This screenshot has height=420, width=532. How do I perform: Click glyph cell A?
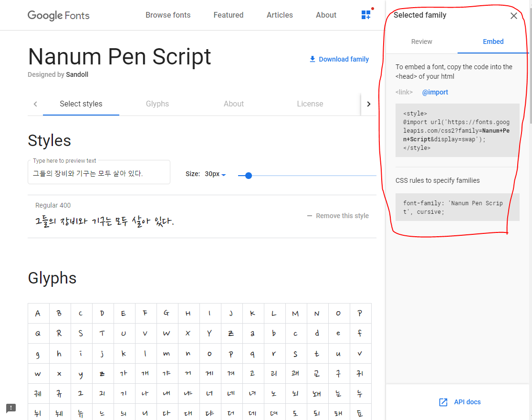point(39,314)
